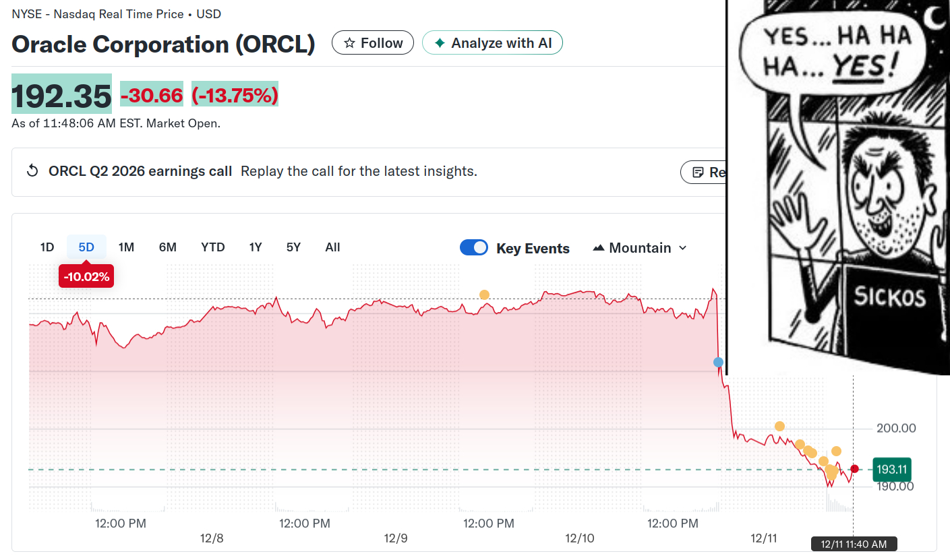The height and width of the screenshot is (560, 950).
Task: Click the mountain chart-type icon
Action: (598, 248)
